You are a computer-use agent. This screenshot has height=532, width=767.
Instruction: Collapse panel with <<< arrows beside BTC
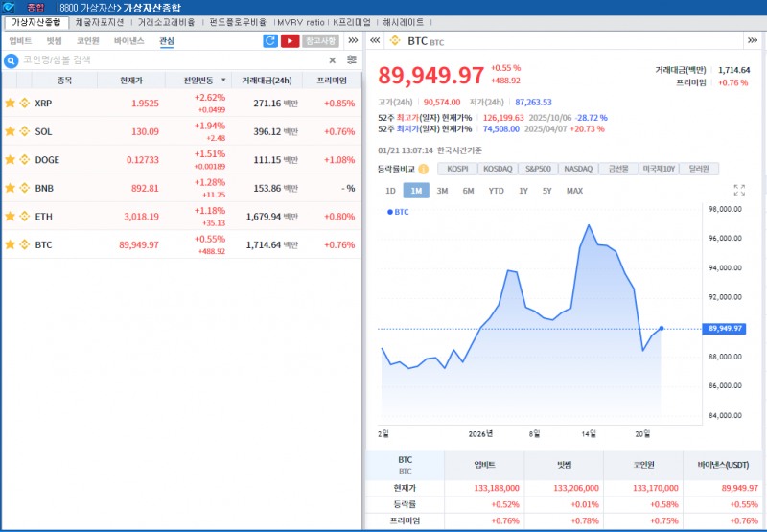pos(375,41)
